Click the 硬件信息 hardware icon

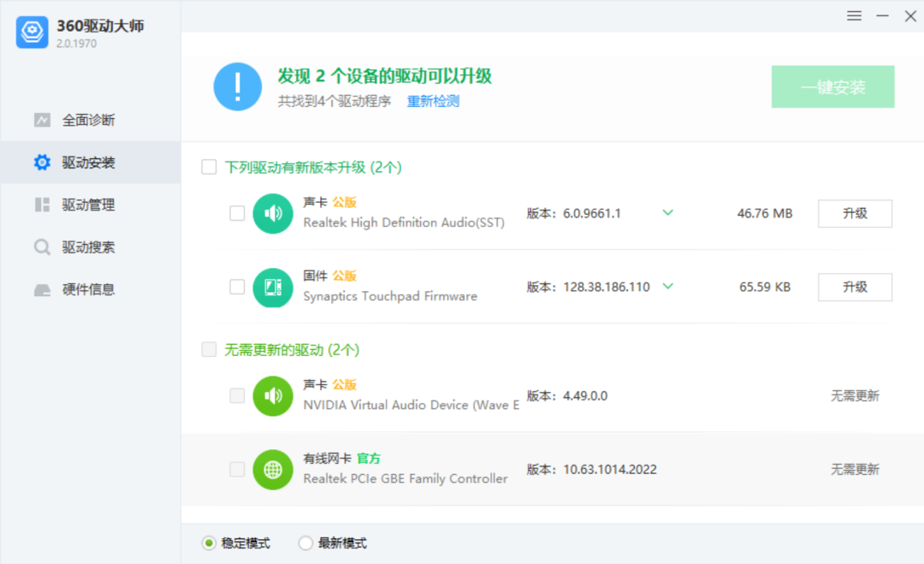click(x=42, y=289)
